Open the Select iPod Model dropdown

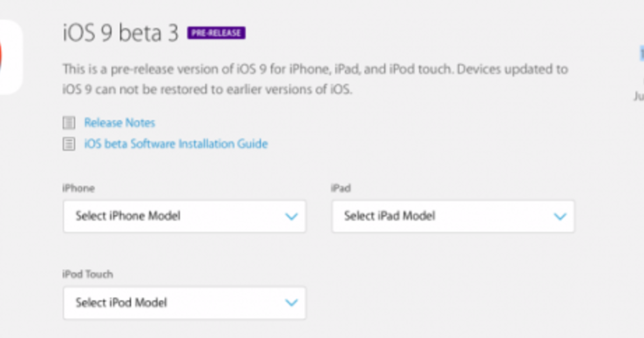coord(184,303)
